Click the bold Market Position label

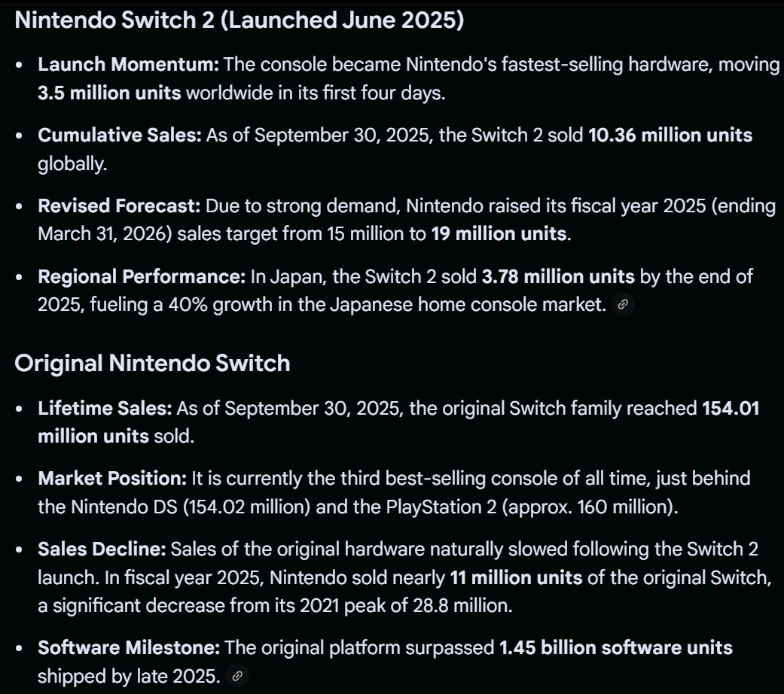click(112, 477)
